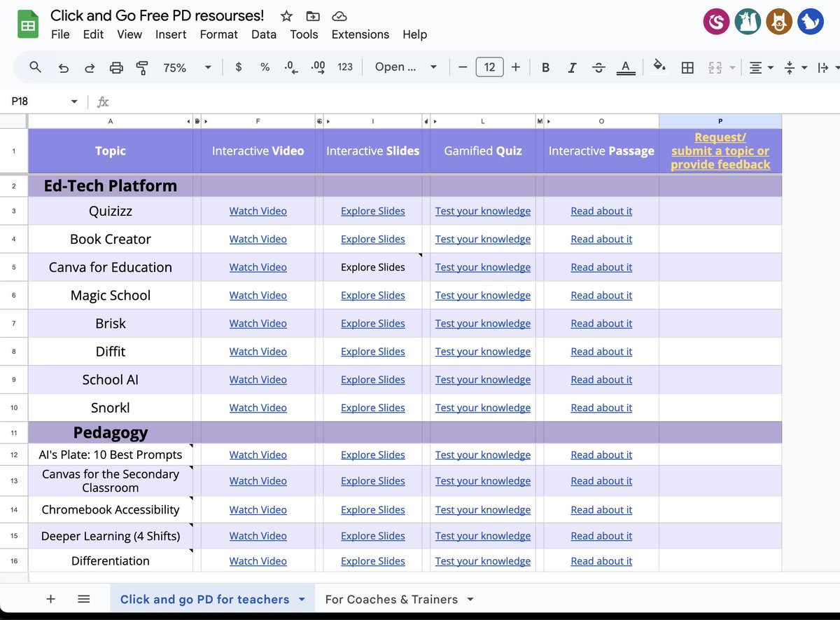Image resolution: width=840 pixels, height=620 pixels.
Task: Open Test your knowledge for Magic School
Action: click(x=482, y=295)
